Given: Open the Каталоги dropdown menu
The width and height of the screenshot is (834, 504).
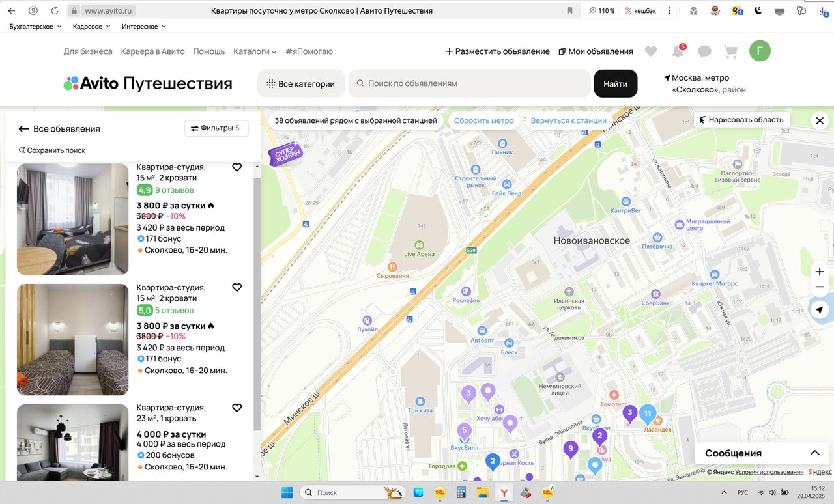Looking at the screenshot, I should pyautogui.click(x=255, y=51).
